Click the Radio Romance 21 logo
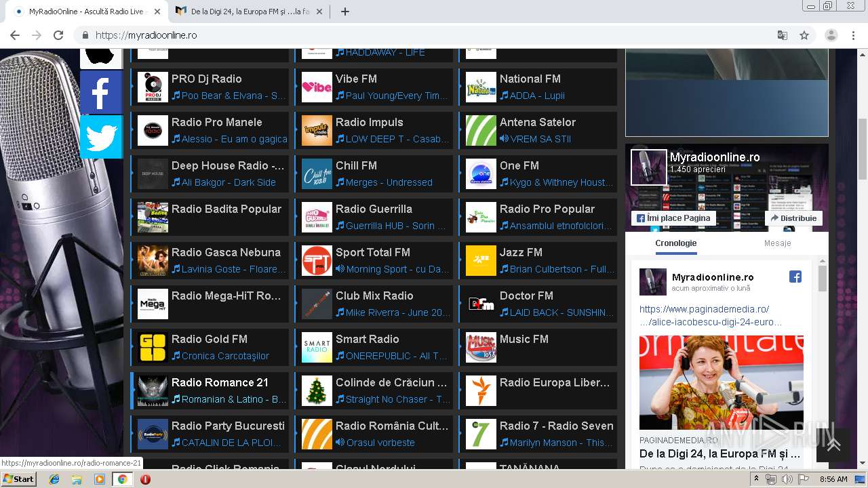Screen dimensions: 868x488 [x=153, y=391]
